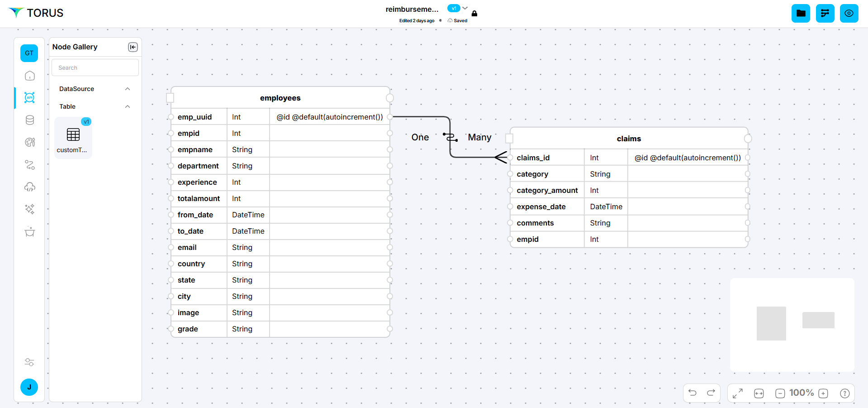This screenshot has height=408, width=868.
Task: Open the database sidebar icon
Action: coord(29,120)
